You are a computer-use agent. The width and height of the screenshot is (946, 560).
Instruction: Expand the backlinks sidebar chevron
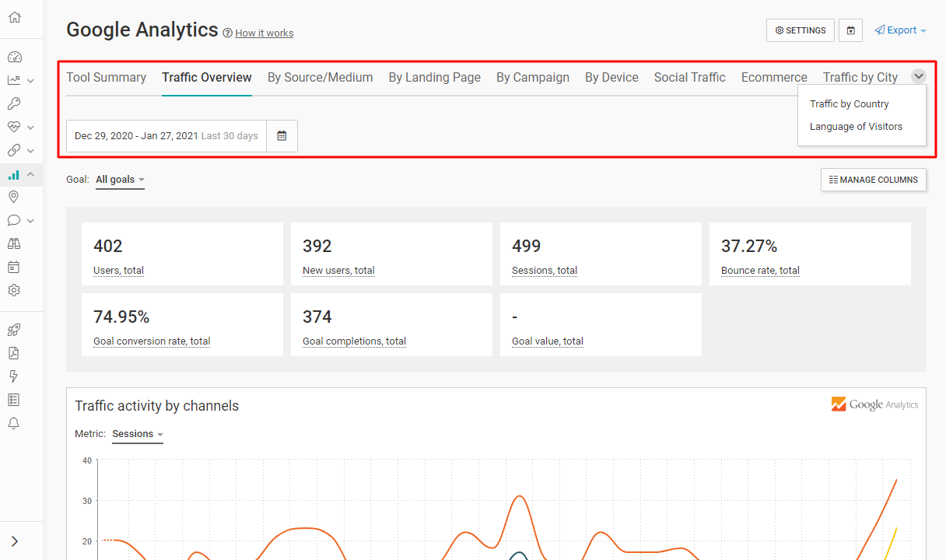30,150
